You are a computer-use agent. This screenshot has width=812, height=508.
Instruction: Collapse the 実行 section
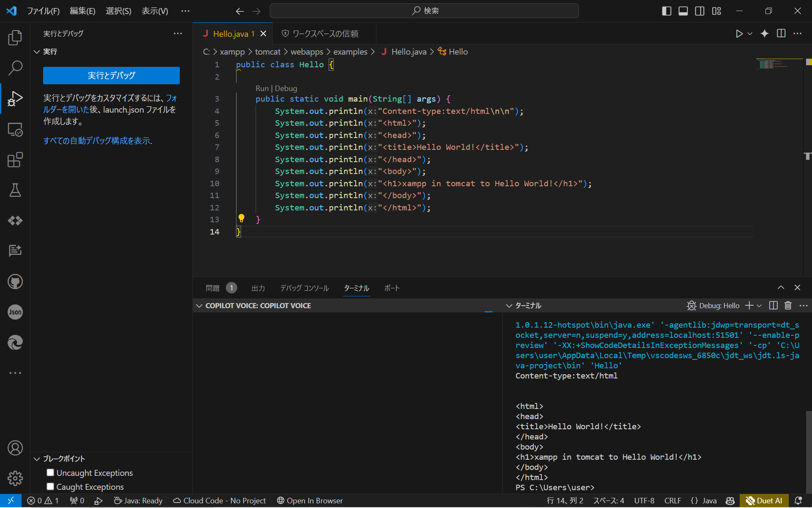click(x=37, y=52)
